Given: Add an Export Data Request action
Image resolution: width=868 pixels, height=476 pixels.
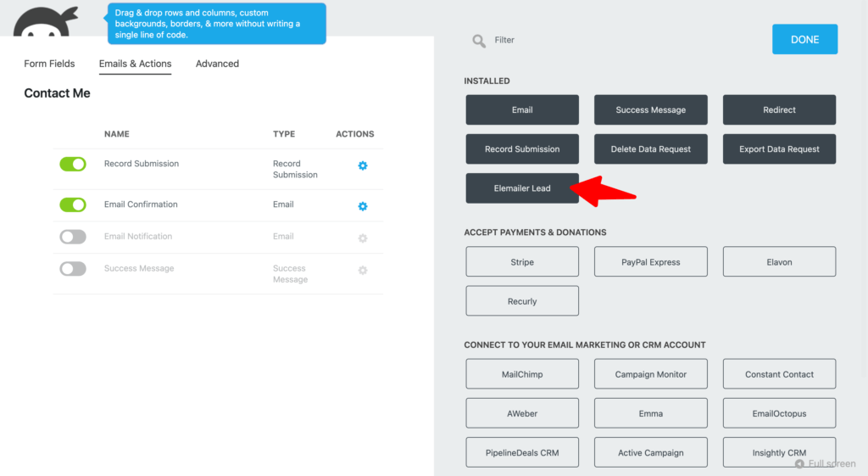Looking at the screenshot, I should pyautogui.click(x=779, y=149).
